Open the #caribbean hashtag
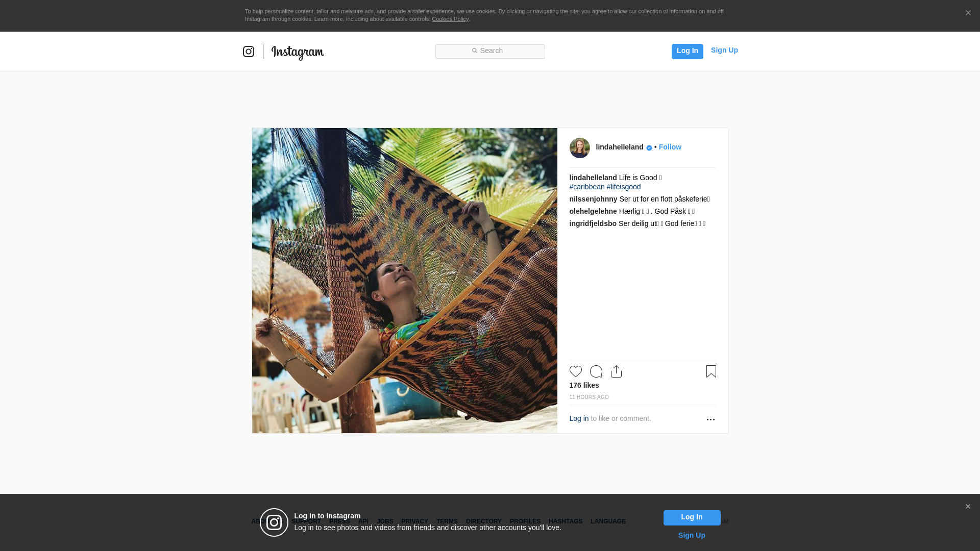This screenshot has height=551, width=980. (587, 187)
